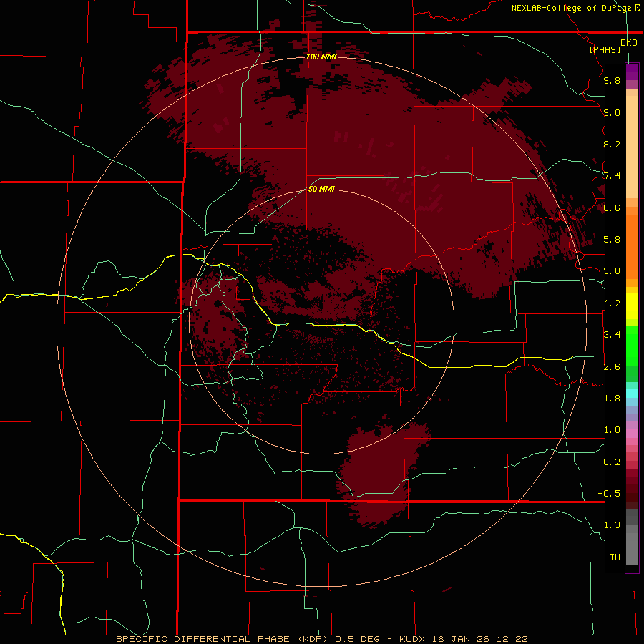The image size is (644, 644).
Task: Click the peach swatch in the color bar
Action: (632, 147)
